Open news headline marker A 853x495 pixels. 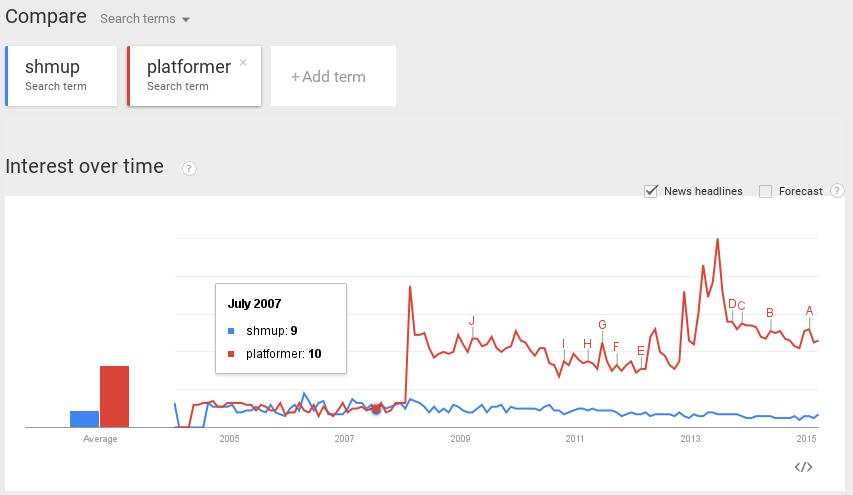(x=809, y=311)
